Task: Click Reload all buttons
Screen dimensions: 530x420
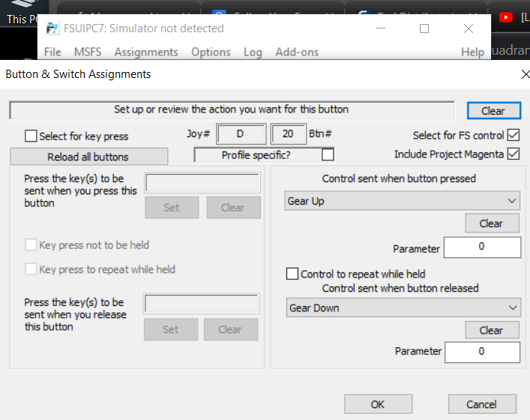Action: 88,157
